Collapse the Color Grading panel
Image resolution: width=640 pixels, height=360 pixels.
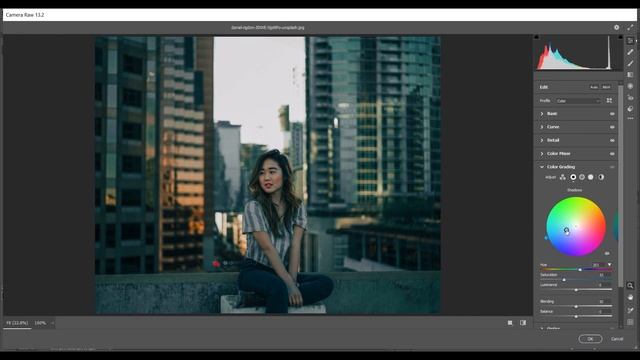[542, 167]
